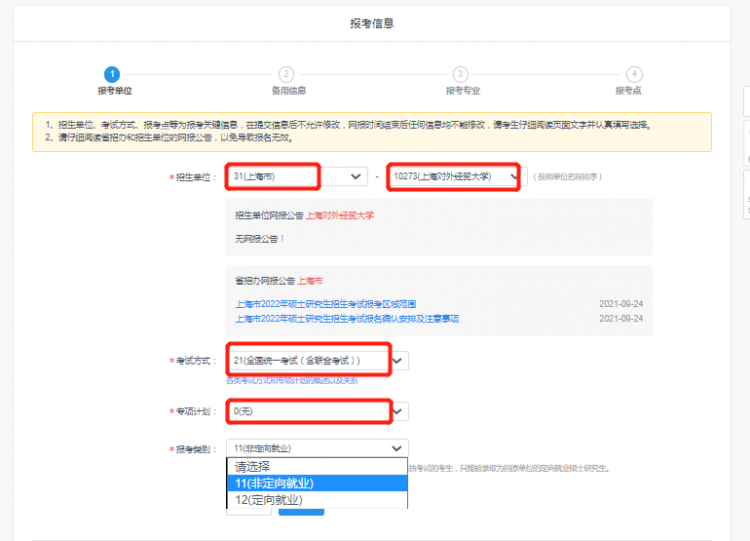This screenshot has width=750, height=541.
Task: Open link 上海市2022年硕士研究生招生考试报名确认安排及注意事项
Action: pos(347,319)
